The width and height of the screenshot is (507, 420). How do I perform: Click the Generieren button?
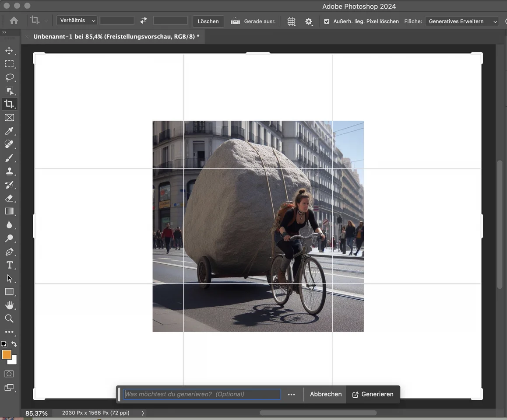pyautogui.click(x=373, y=394)
